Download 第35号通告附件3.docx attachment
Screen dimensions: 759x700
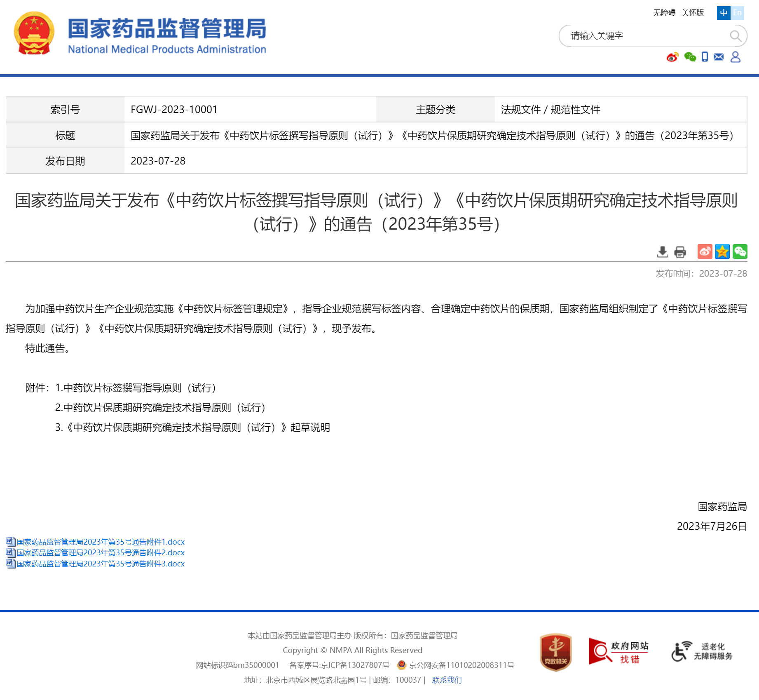(x=101, y=564)
